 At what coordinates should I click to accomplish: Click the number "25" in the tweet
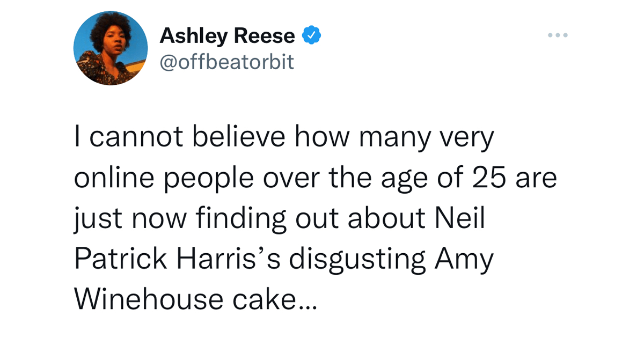click(x=486, y=179)
